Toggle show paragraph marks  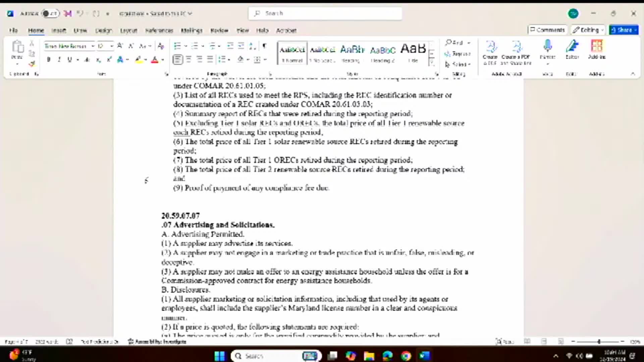pyautogui.click(x=265, y=46)
